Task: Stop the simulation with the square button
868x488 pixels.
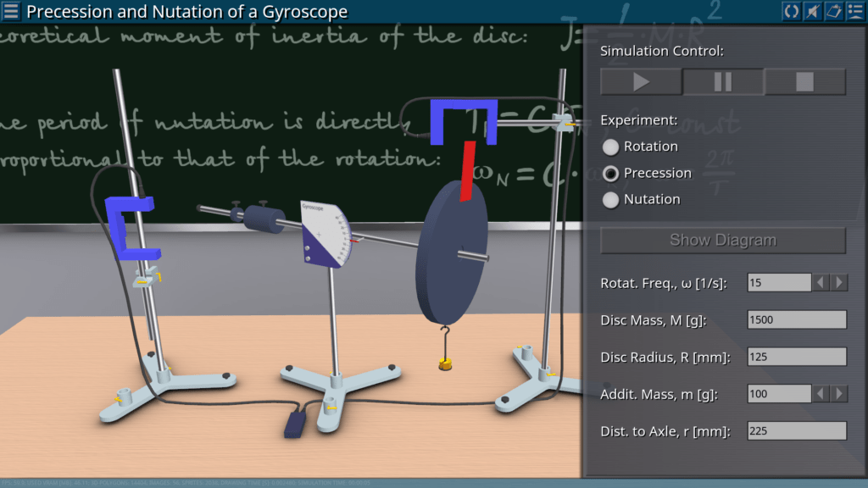Action: [x=804, y=81]
